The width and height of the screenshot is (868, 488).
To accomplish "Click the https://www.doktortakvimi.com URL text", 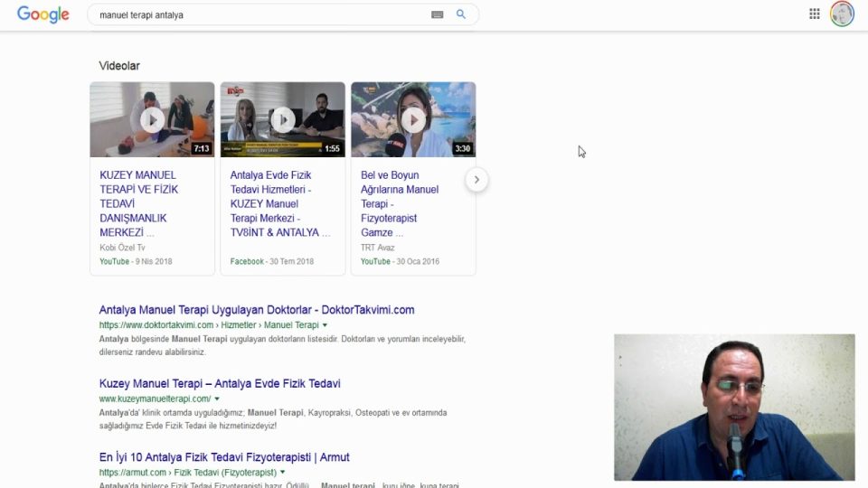I will coord(156,324).
